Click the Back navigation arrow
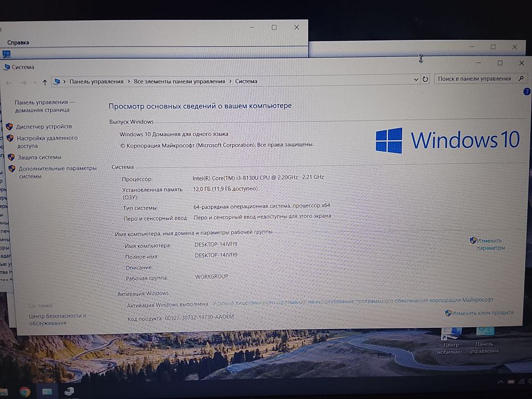The height and width of the screenshot is (399, 532). click(9, 83)
